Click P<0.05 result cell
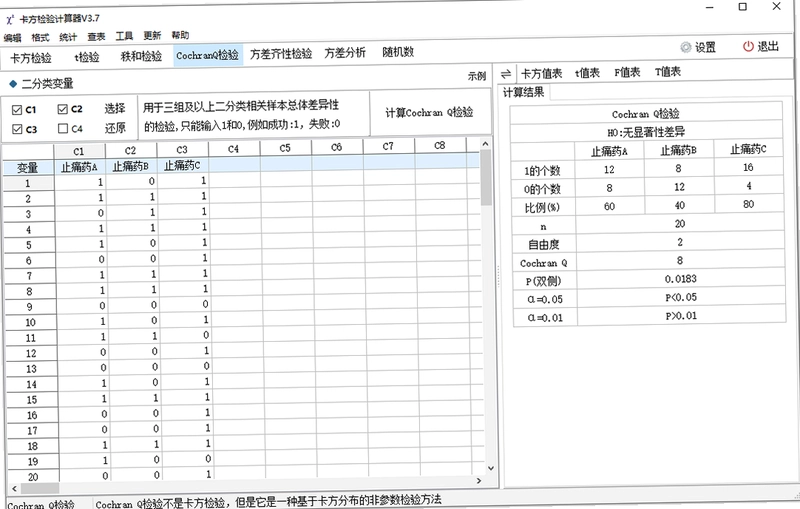Viewport: 800px width, 509px height. (681, 297)
